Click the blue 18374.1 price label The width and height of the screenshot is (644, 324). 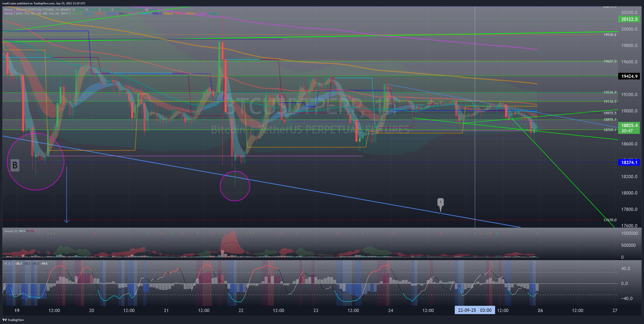tap(629, 162)
